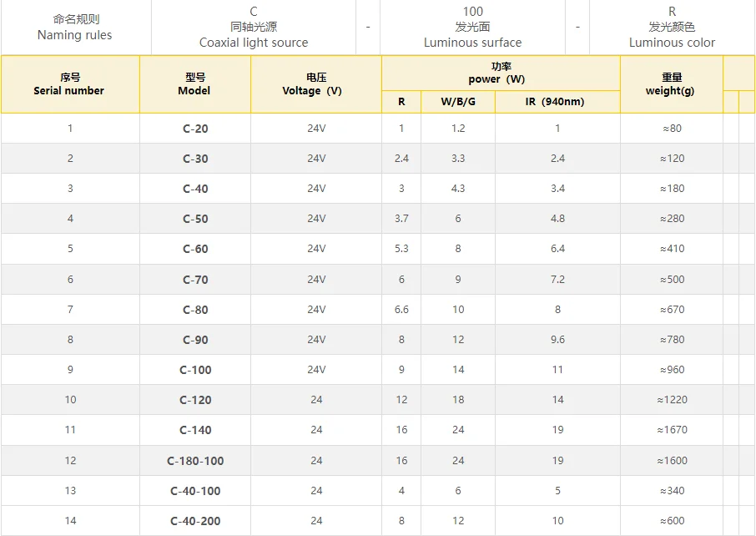The height and width of the screenshot is (536, 756).
Task: Select the ≈1220 weight value
Action: tap(671, 400)
